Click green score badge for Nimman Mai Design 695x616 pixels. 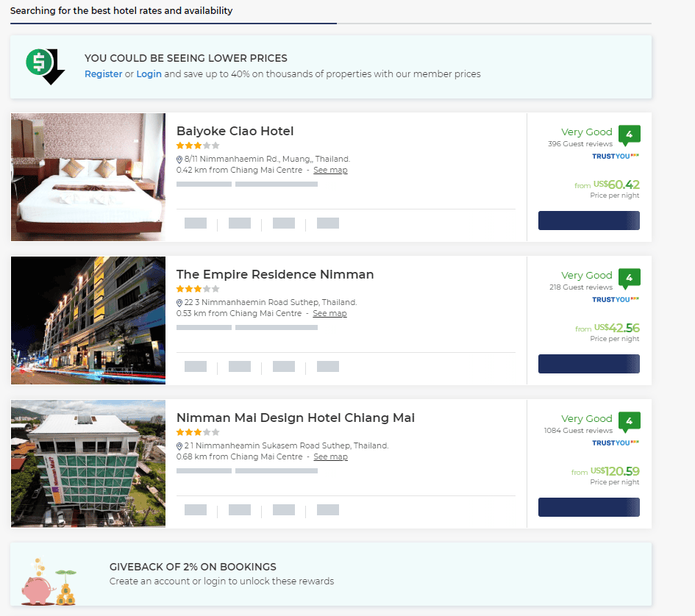pyautogui.click(x=629, y=421)
